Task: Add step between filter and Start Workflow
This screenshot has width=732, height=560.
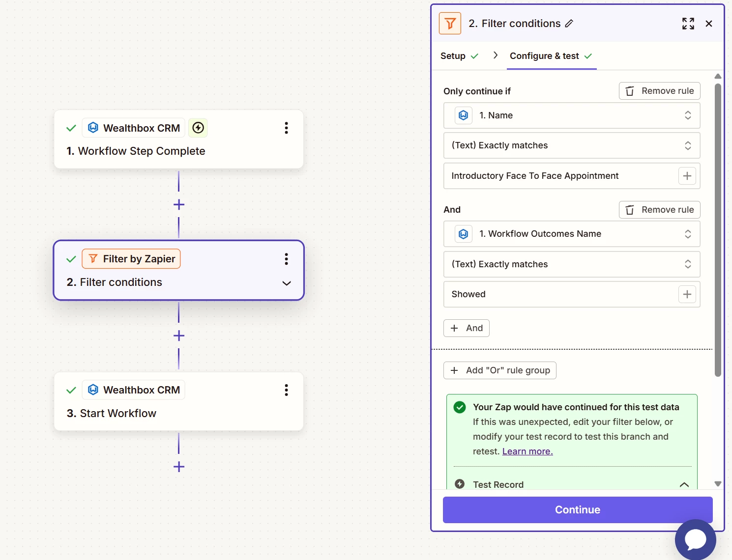Action: 179,336
